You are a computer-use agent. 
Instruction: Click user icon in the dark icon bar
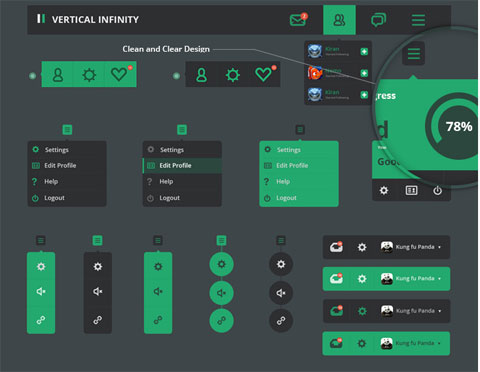coord(201,75)
